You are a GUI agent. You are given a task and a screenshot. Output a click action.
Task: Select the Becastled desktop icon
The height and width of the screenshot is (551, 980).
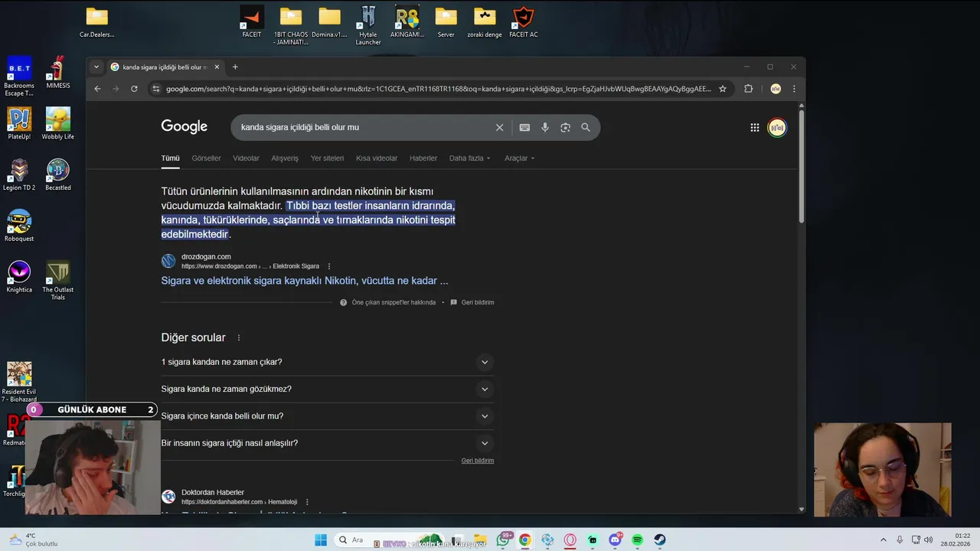point(58,175)
